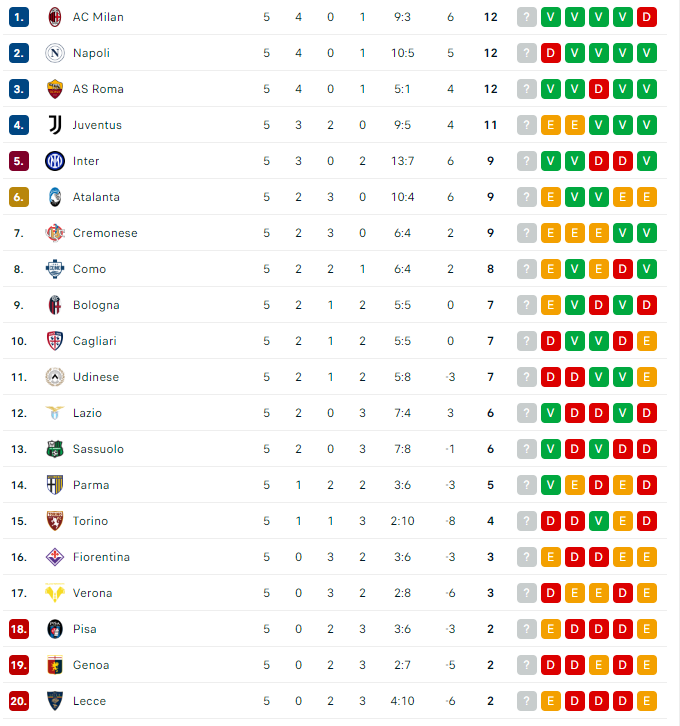This screenshot has width=680, height=726.
Task: Click the Fiorentina club logo
Action: tap(55, 557)
